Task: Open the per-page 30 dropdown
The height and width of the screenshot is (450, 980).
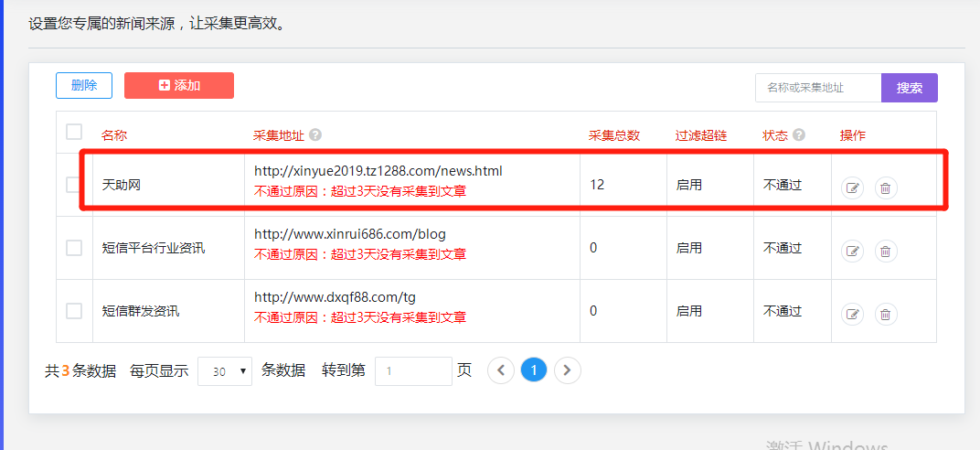Action: point(225,371)
